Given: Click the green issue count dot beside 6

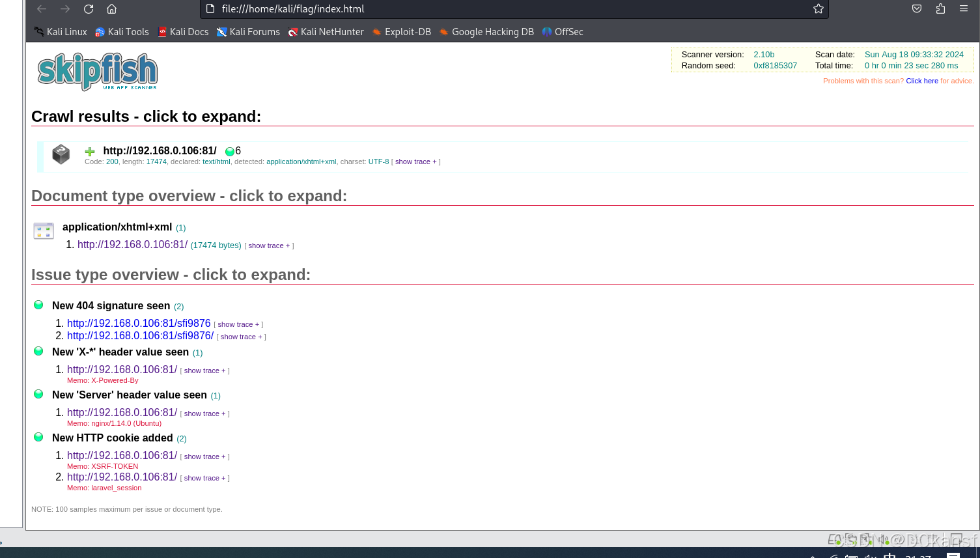Looking at the screenshot, I should [229, 152].
